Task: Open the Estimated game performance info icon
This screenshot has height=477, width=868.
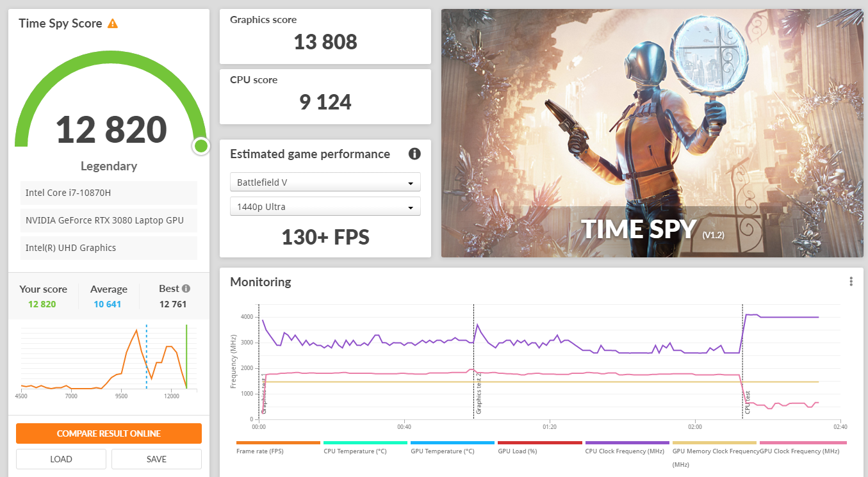Action: click(414, 154)
